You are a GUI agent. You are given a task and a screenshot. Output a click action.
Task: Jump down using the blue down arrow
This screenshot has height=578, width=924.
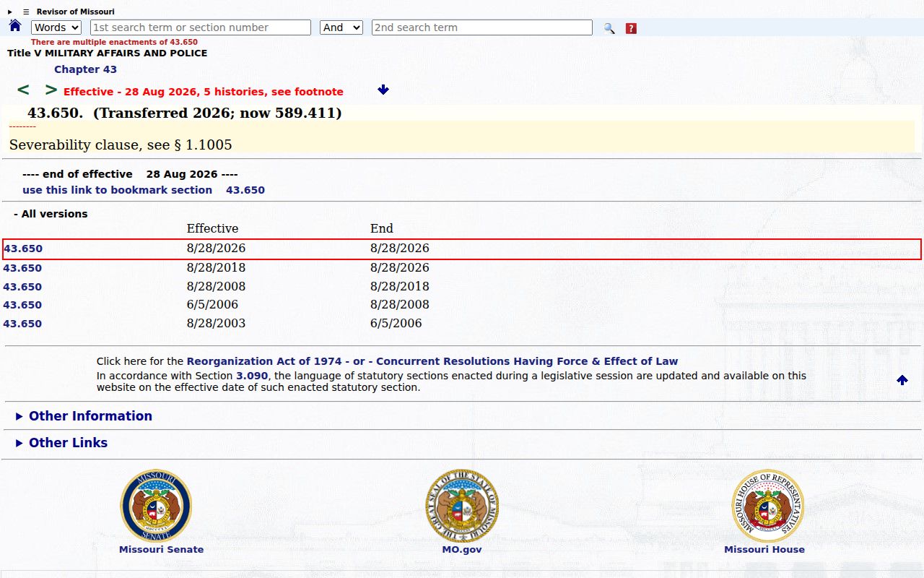coord(383,90)
